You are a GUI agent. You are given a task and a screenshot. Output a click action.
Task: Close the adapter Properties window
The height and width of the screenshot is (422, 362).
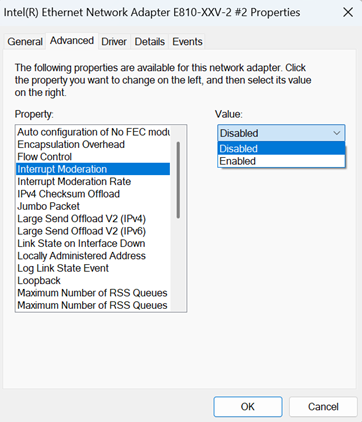348,12
